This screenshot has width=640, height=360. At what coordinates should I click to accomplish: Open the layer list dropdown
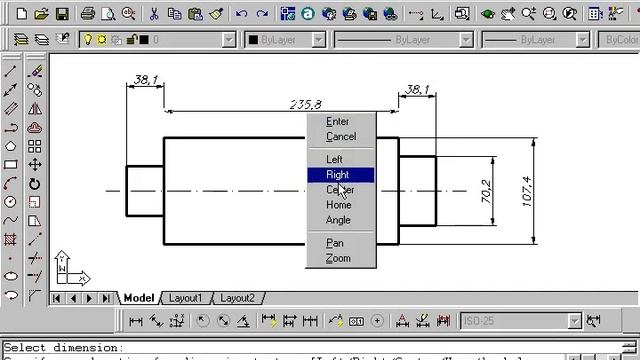coord(229,40)
